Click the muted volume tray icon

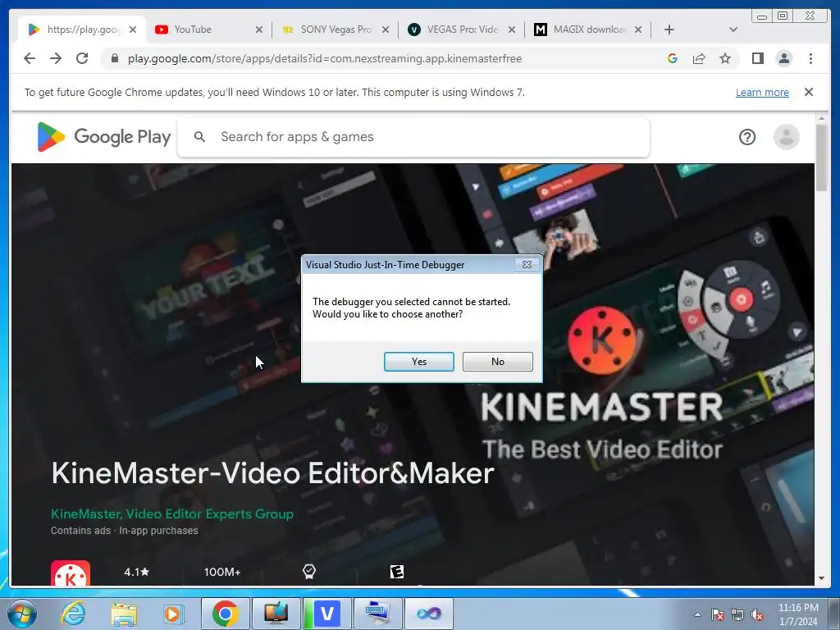click(x=757, y=615)
